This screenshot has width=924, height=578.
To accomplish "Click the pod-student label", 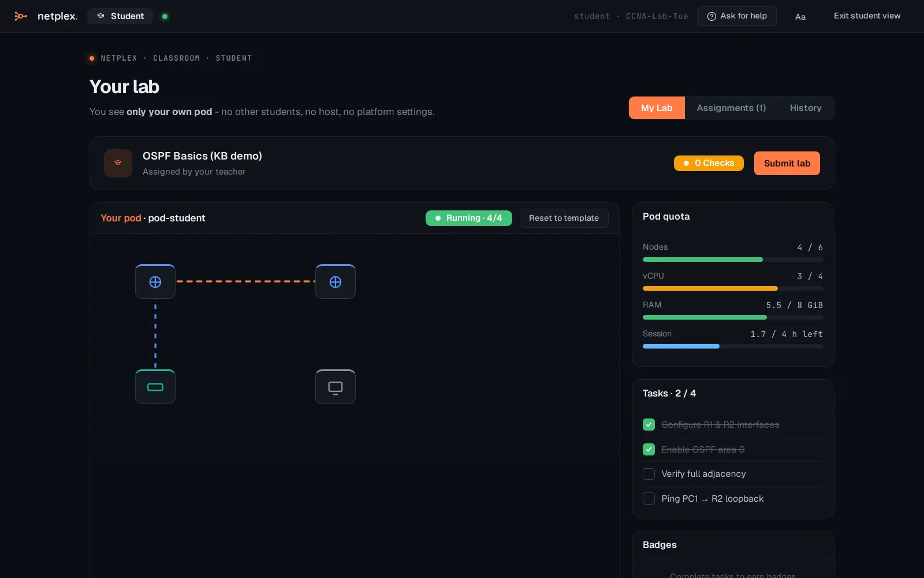I will click(x=177, y=218).
